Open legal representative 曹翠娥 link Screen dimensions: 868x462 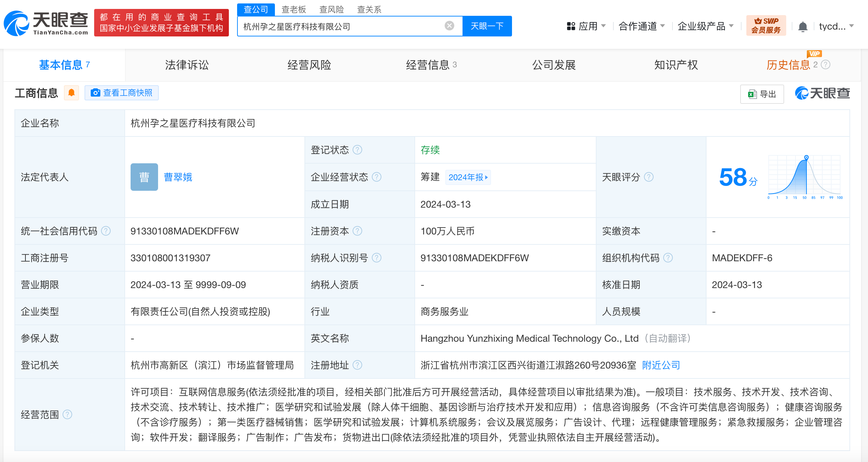(x=178, y=177)
